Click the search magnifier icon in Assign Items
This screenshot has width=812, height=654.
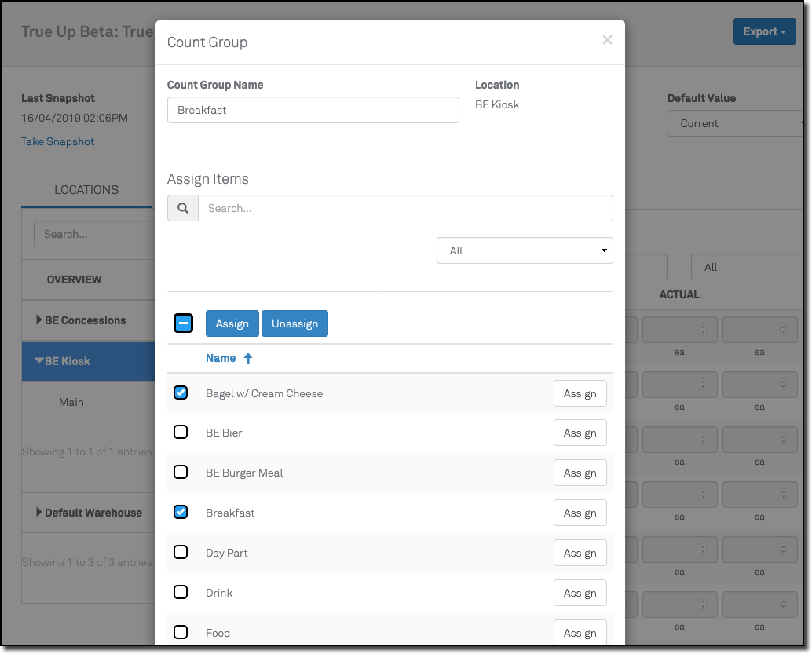click(183, 208)
